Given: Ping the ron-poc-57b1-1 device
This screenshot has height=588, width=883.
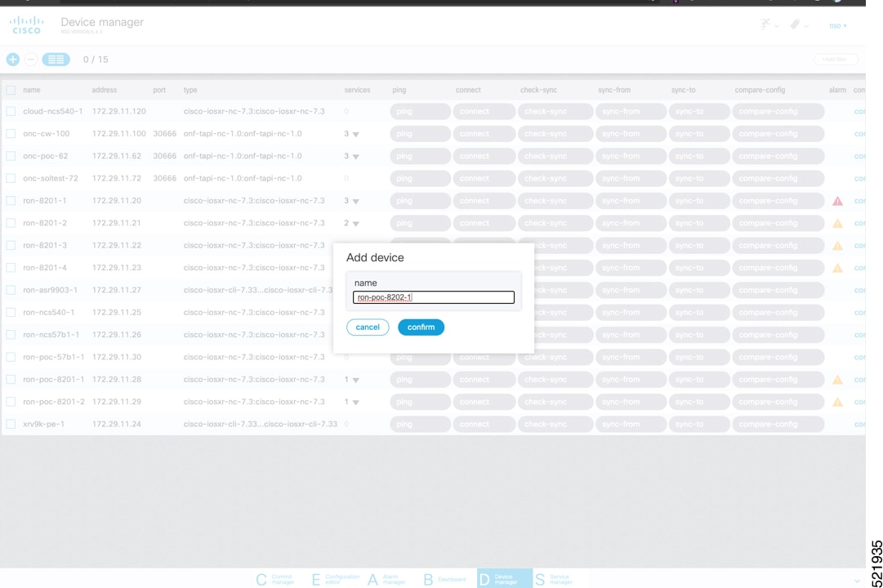Looking at the screenshot, I should 420,357.
